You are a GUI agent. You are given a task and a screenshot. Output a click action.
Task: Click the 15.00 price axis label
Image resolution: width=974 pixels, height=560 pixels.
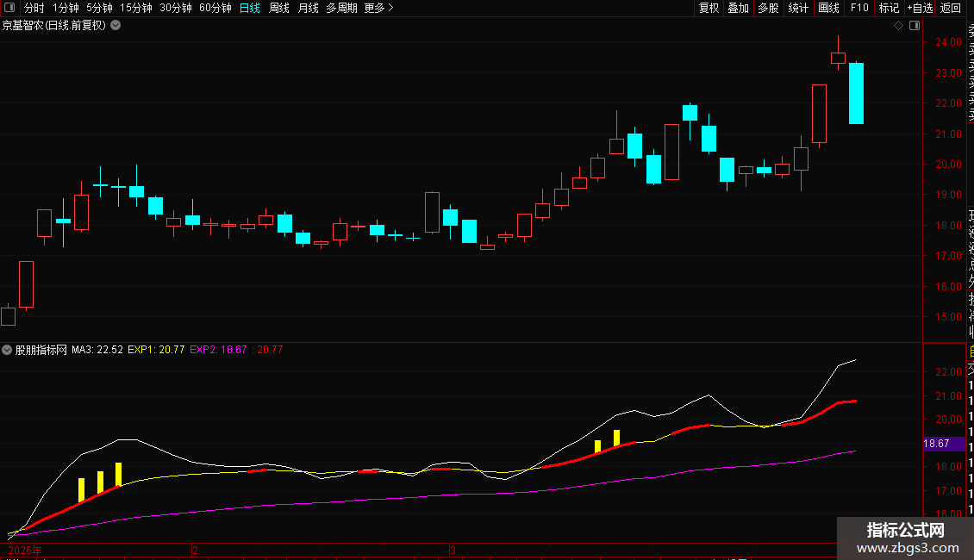948,317
